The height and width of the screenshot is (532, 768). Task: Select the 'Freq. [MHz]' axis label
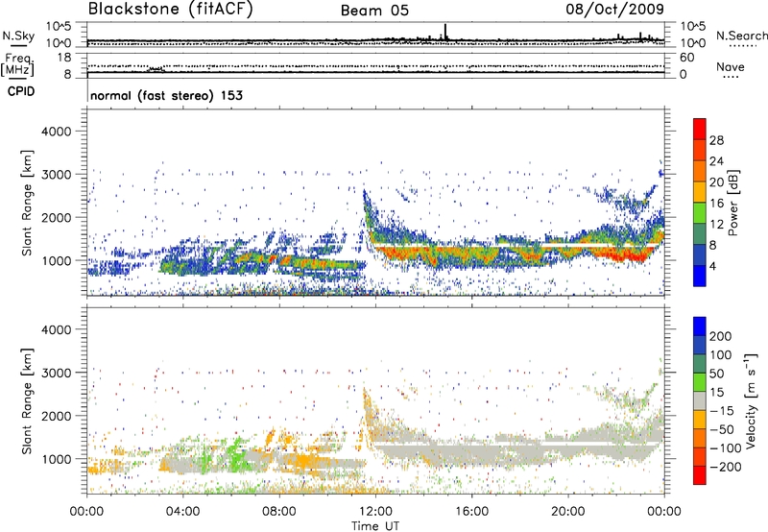coord(17,65)
